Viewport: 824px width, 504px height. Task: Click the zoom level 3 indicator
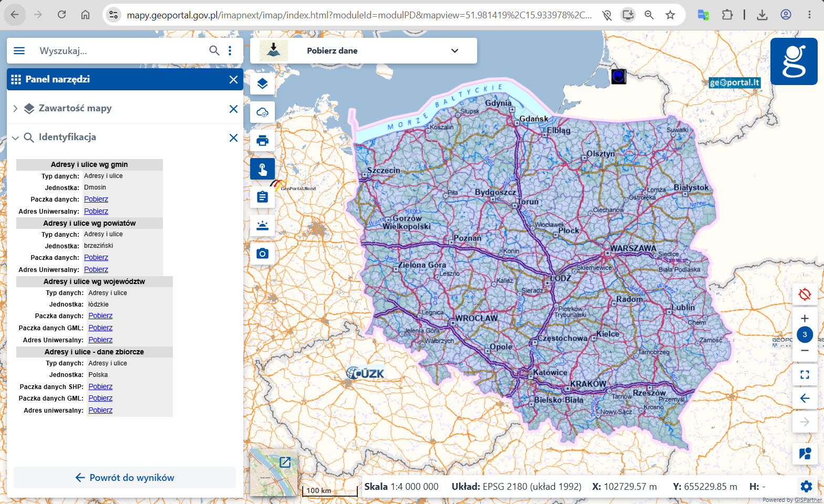tap(805, 334)
